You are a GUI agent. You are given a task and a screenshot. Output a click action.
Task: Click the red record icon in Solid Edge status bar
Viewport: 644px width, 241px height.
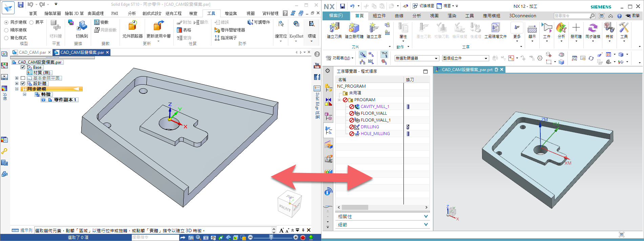[303, 237]
